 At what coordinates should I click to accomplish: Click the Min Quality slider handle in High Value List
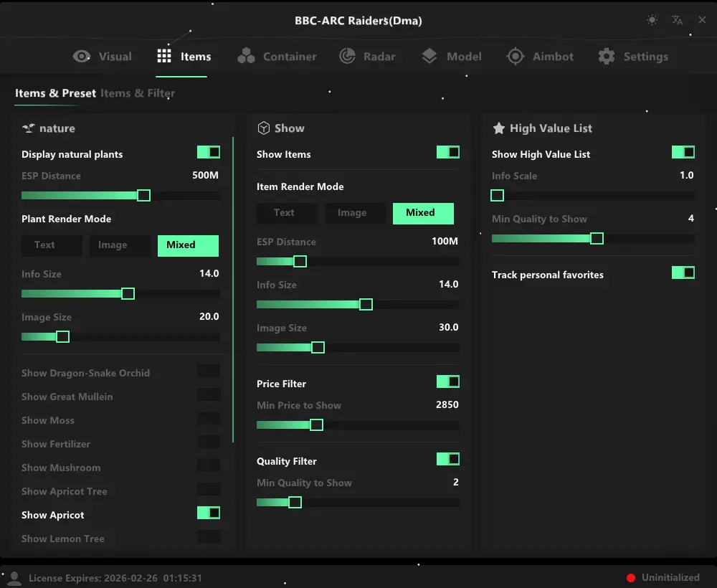click(597, 239)
